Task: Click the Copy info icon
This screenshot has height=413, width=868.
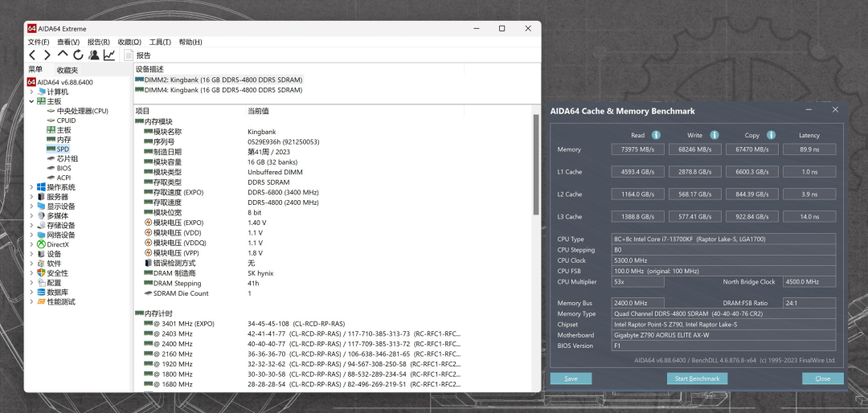Action: pyautogui.click(x=771, y=135)
